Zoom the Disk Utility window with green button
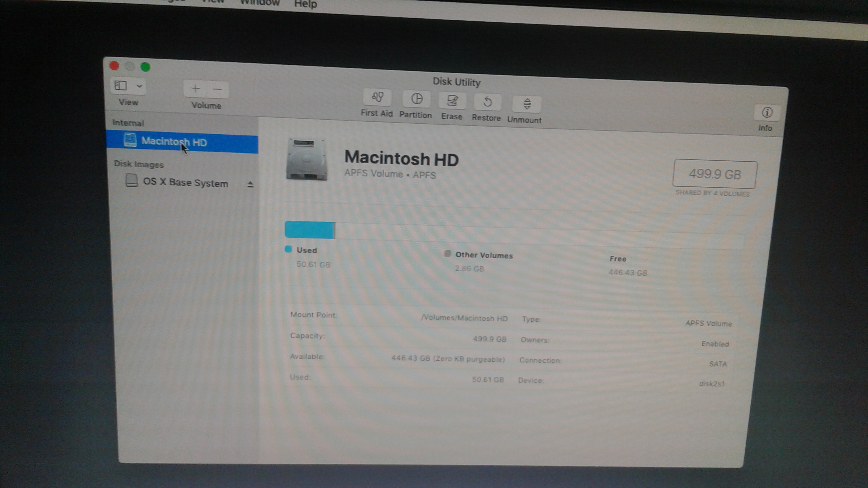The height and width of the screenshot is (488, 868). 145,67
